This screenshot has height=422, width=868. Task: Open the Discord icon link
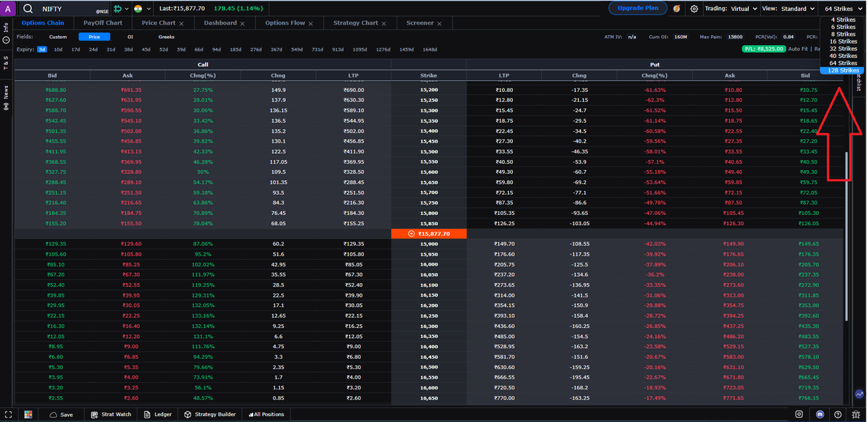point(819,415)
